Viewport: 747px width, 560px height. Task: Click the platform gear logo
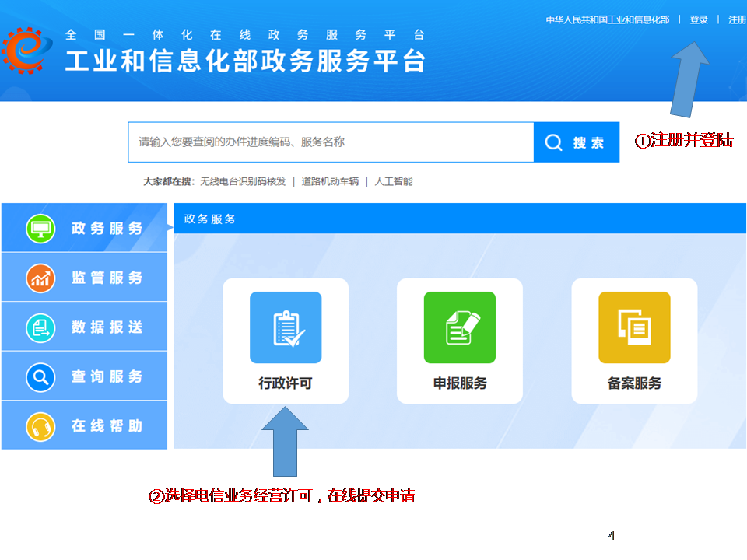[26, 51]
